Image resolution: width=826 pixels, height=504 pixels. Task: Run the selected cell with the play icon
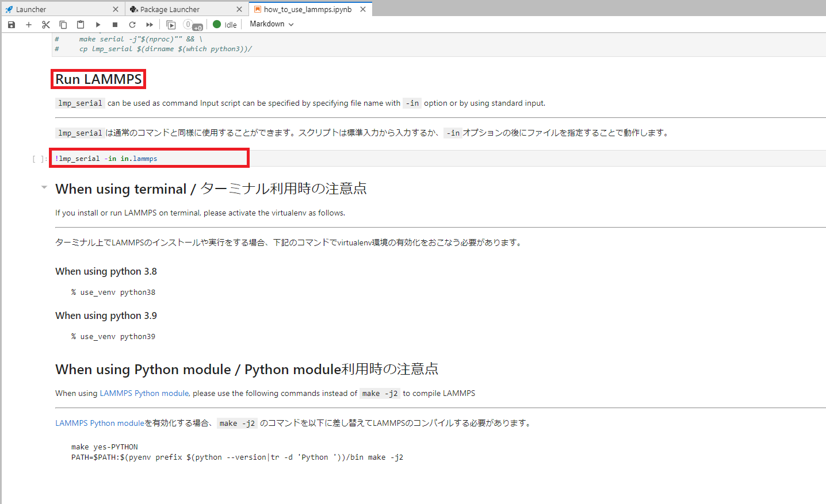click(x=98, y=25)
